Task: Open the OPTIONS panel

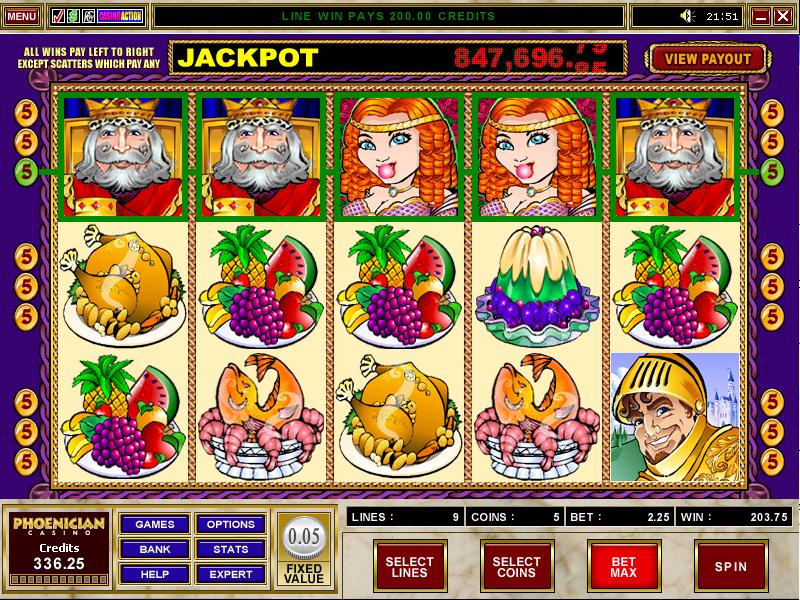Action: [x=231, y=524]
